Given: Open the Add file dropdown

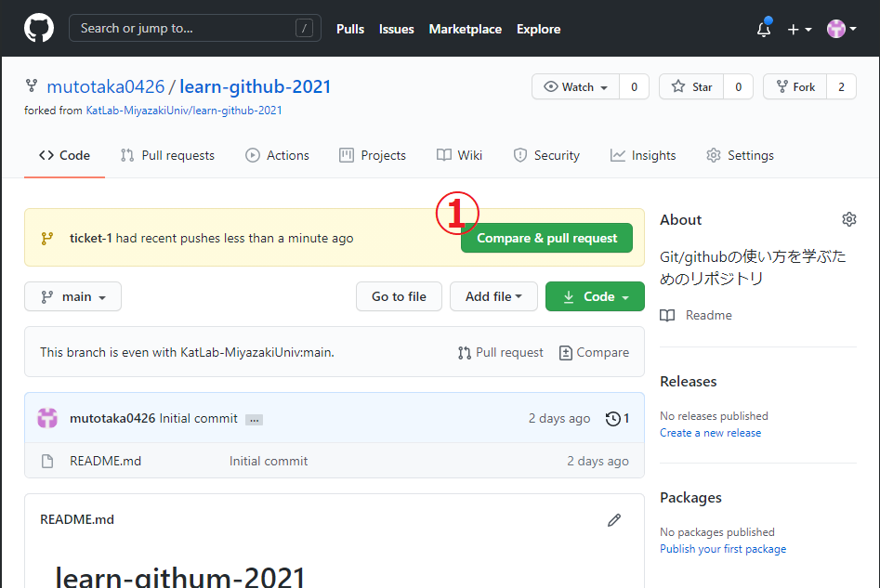Looking at the screenshot, I should [x=493, y=296].
